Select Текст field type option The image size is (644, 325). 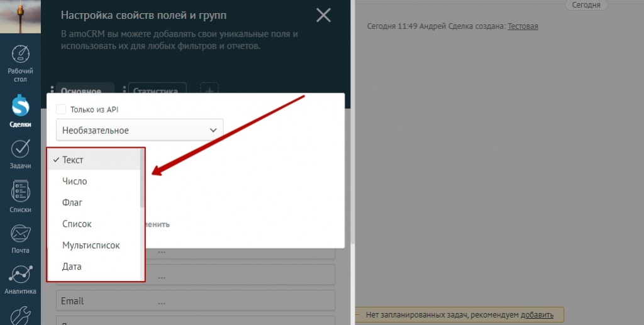[94, 160]
